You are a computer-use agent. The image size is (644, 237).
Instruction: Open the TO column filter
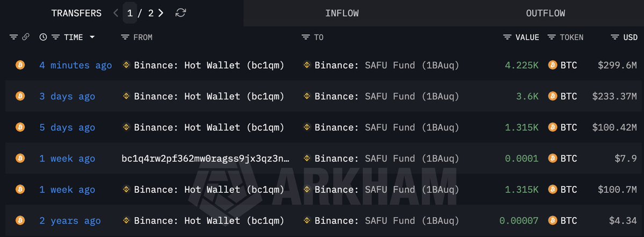pyautogui.click(x=306, y=37)
